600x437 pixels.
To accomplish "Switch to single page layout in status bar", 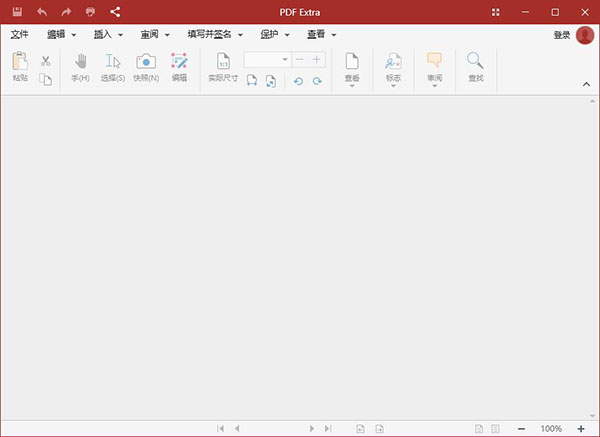I will [479, 429].
